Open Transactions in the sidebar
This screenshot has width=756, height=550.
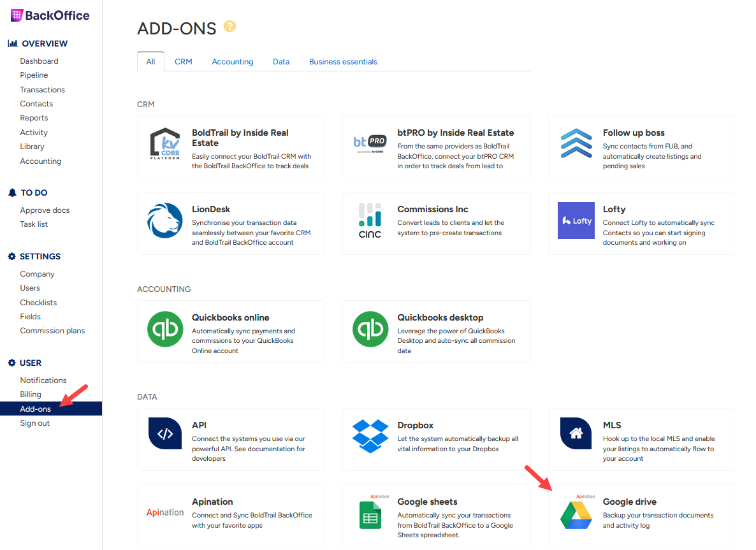43,90
